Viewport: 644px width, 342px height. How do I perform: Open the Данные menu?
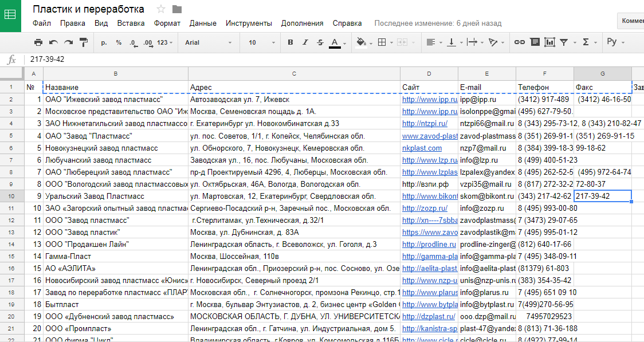point(203,23)
